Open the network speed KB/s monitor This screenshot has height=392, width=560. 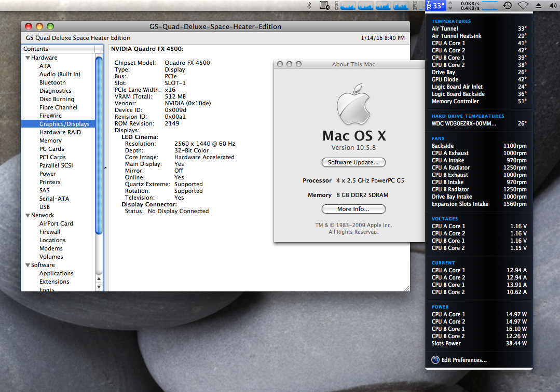[x=473, y=5]
